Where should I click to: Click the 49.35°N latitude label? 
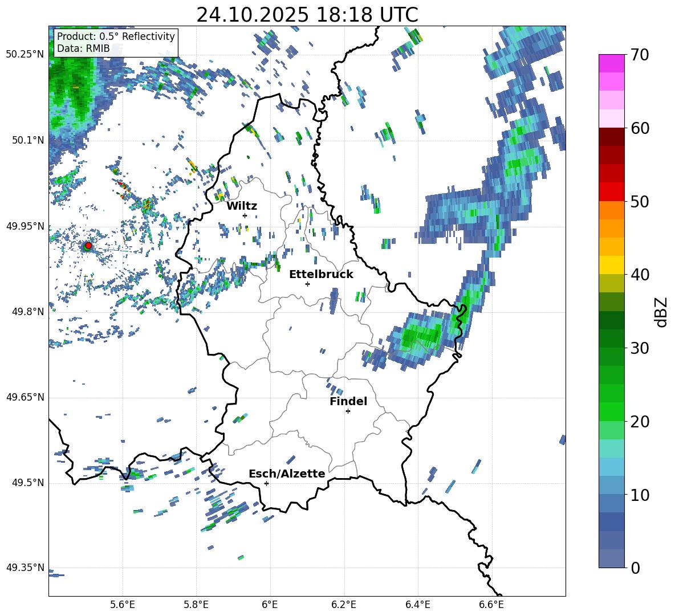[x=25, y=568]
